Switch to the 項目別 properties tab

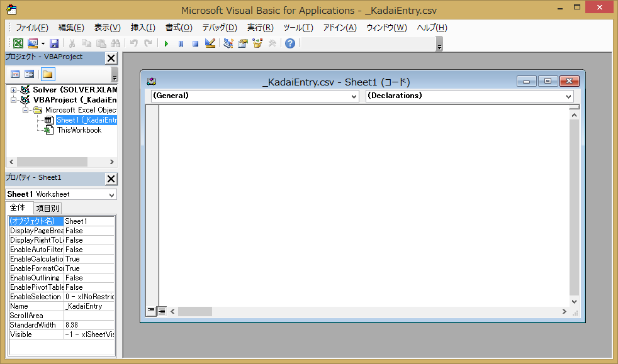47,208
